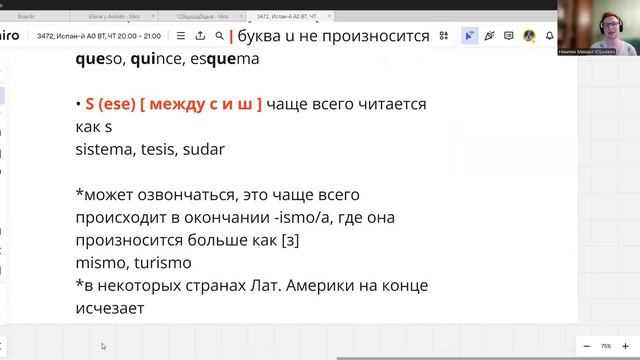Close the Elena y Andrés tab

(153, 16)
